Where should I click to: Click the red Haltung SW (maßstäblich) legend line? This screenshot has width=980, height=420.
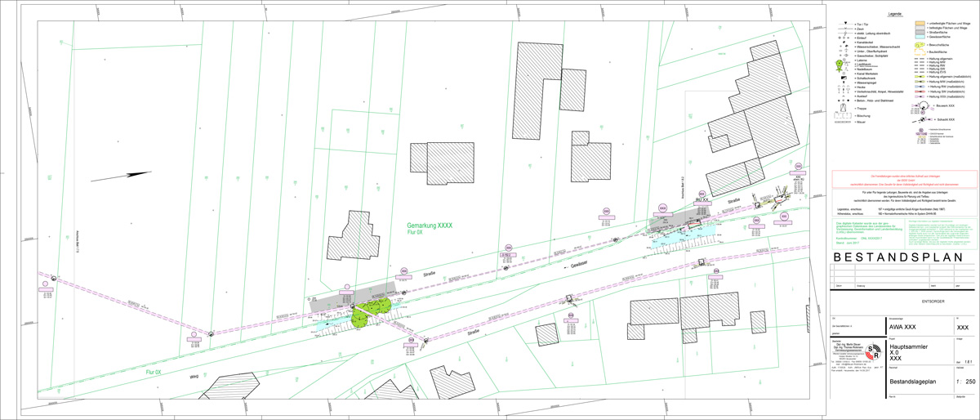[x=920, y=92]
